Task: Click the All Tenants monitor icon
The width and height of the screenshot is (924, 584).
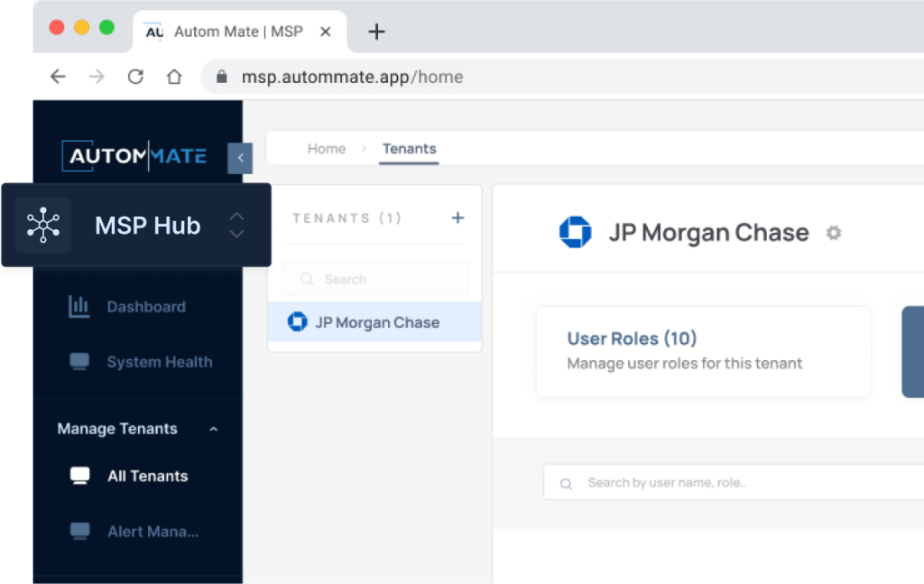Action: click(x=80, y=476)
